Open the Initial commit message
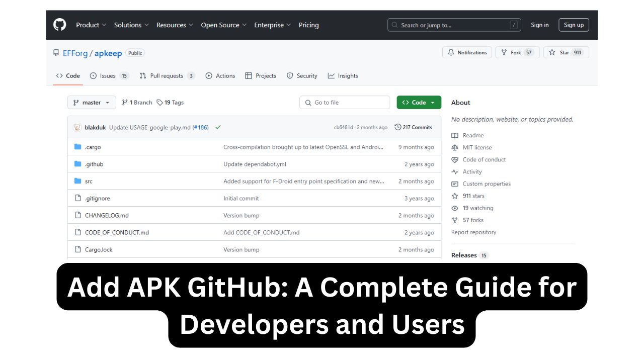 click(x=241, y=199)
